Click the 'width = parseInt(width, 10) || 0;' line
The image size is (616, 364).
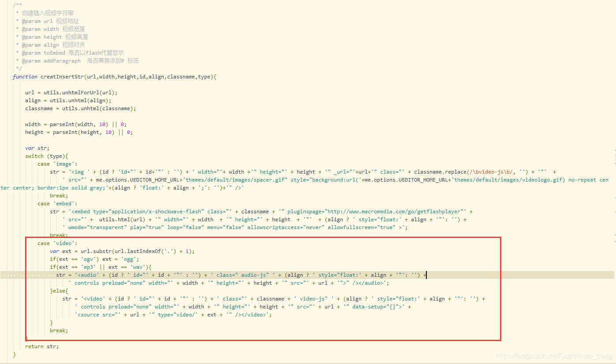[76, 124]
